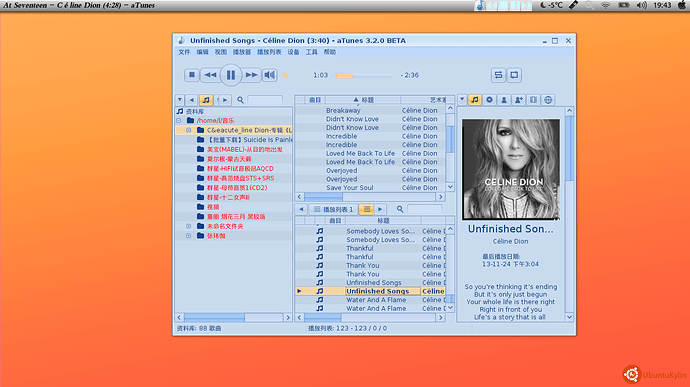Viewport: 690px width, 387px height.
Task: Go to next navigator view arrow
Action: click(225, 100)
